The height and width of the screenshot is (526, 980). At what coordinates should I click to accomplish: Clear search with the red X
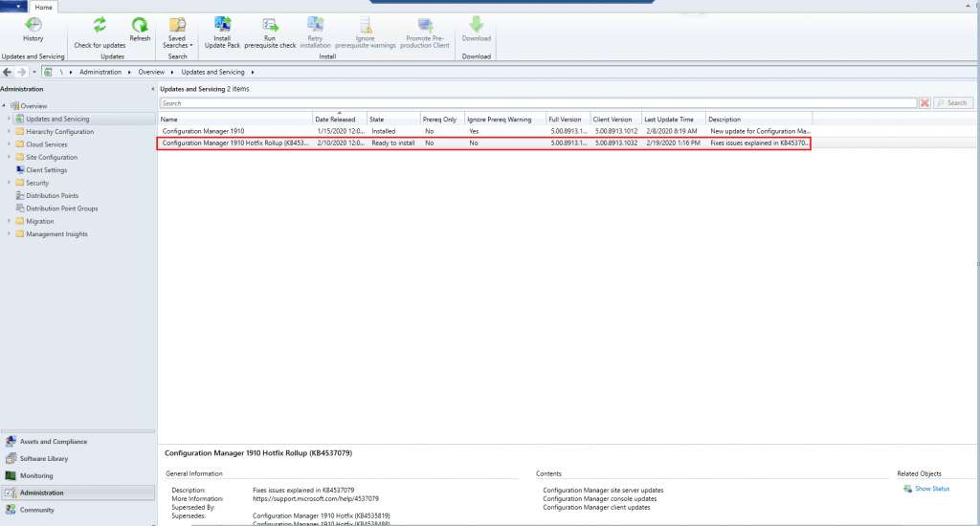coord(925,103)
